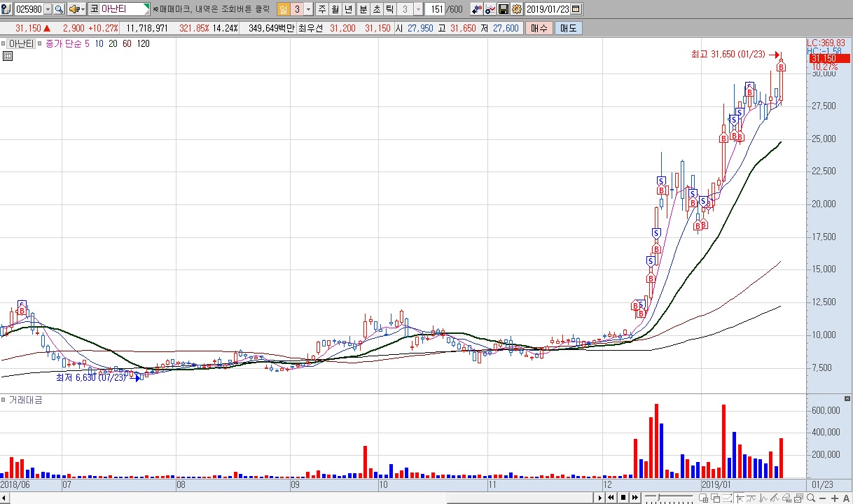853x504 pixels.
Task: Click the 매수 buy button
Action: coord(539,28)
